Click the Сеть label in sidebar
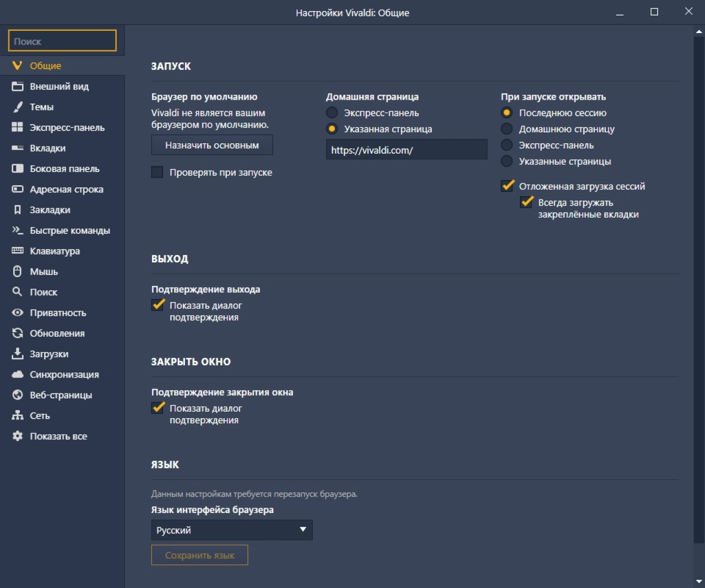705x588 pixels. (x=40, y=416)
